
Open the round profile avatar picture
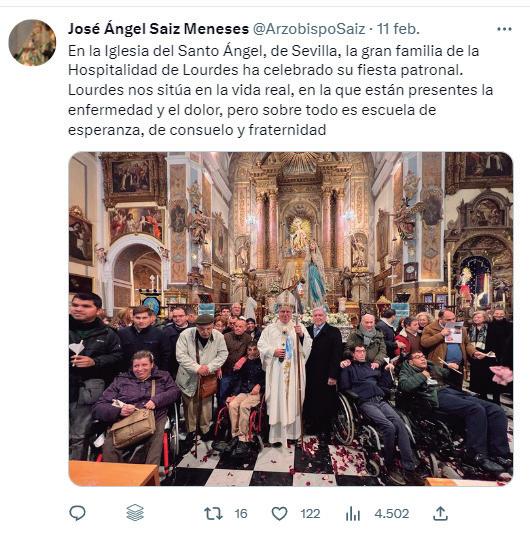pyautogui.click(x=32, y=43)
